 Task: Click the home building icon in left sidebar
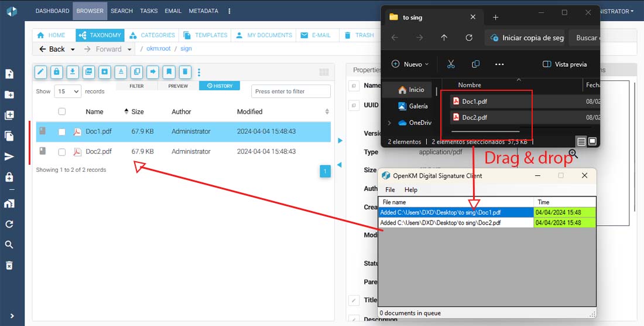click(9, 203)
